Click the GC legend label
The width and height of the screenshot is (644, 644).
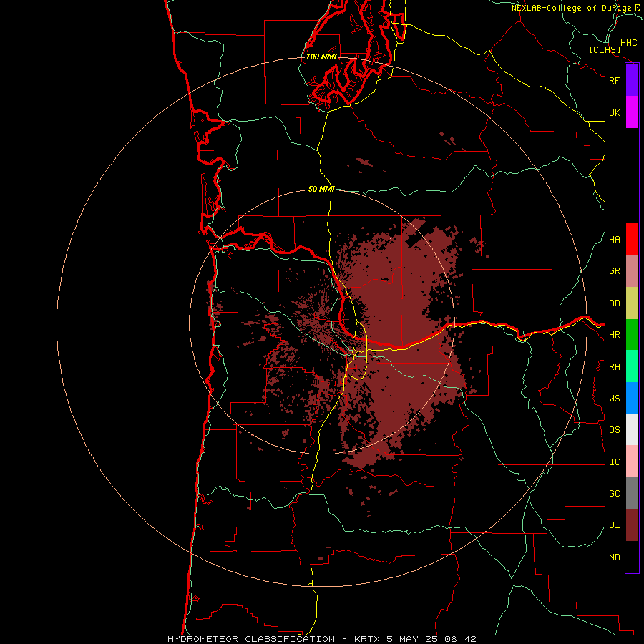pos(614,494)
